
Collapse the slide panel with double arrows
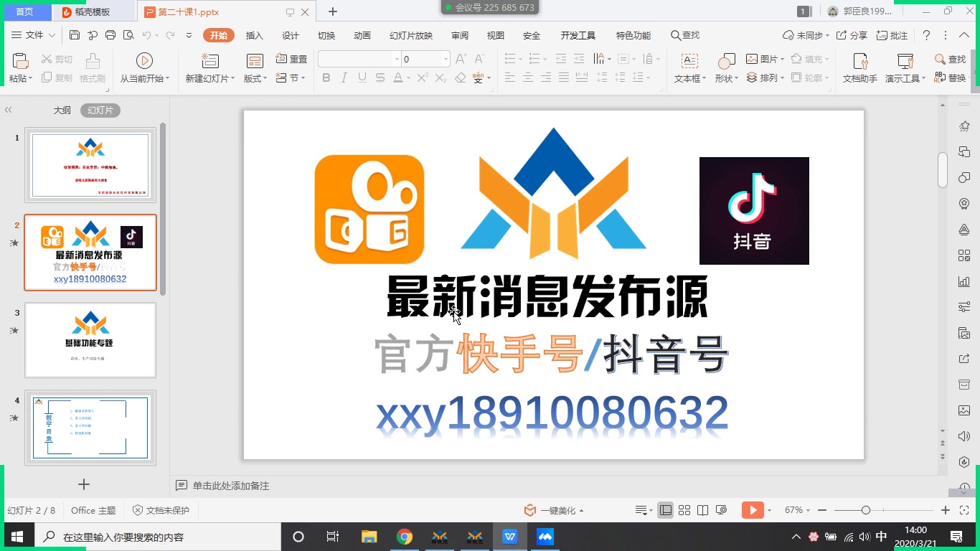point(9,110)
